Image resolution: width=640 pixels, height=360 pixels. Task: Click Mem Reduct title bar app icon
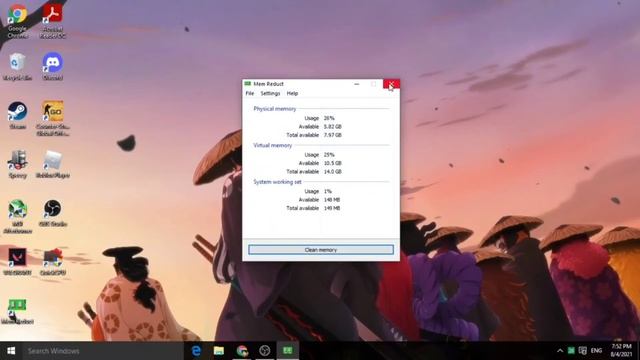248,84
